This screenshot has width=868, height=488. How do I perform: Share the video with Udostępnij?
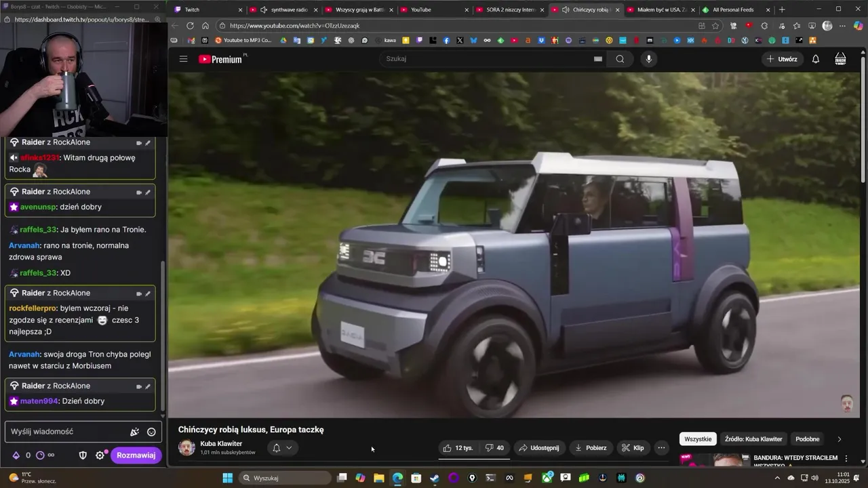539,448
